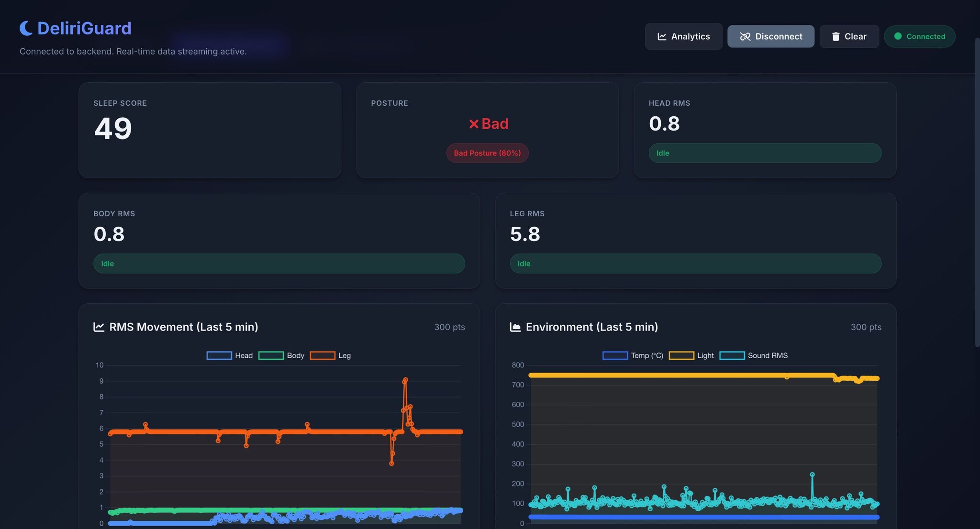Click the scrollbar on the right edge
The image size is (980, 529).
coord(977,191)
